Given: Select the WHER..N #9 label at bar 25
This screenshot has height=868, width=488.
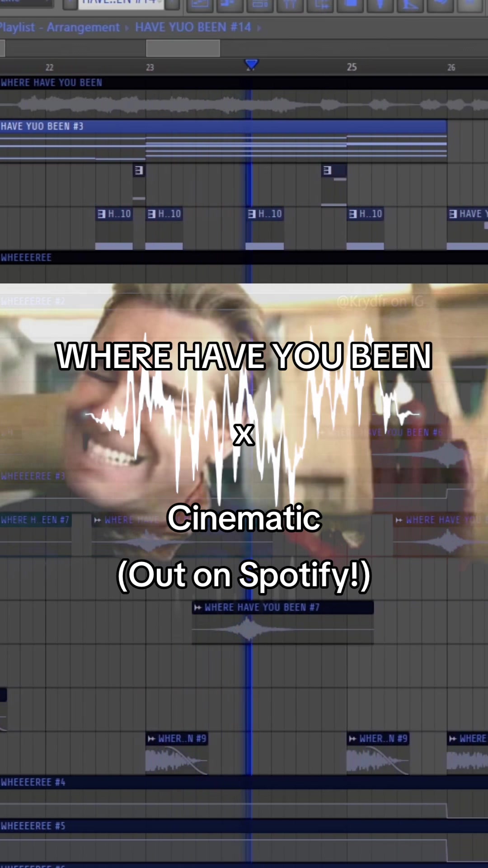Looking at the screenshot, I should coord(384,739).
